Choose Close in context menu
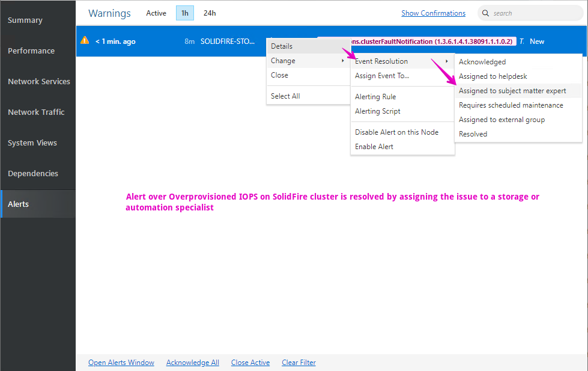Screen dimensions: 588x371 point(308,75)
